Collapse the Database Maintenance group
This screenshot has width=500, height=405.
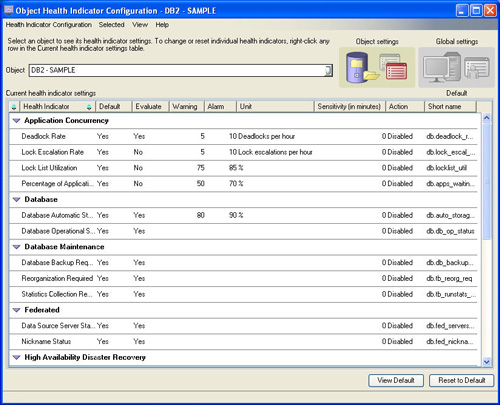[x=16, y=247]
